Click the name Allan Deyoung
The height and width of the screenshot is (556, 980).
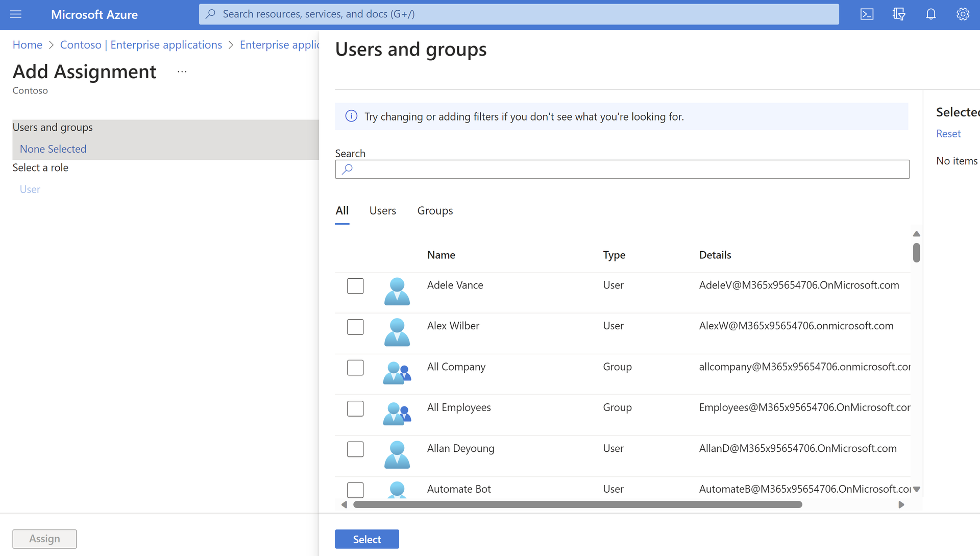pos(461,448)
